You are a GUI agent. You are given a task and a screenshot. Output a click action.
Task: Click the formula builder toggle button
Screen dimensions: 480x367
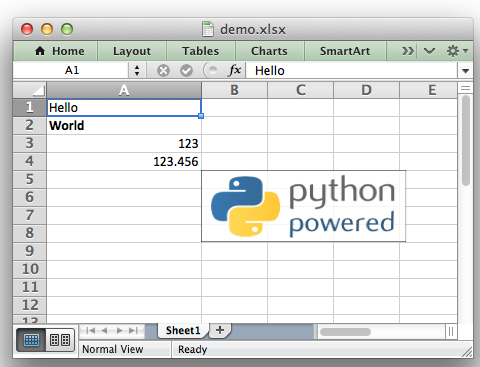(211, 70)
